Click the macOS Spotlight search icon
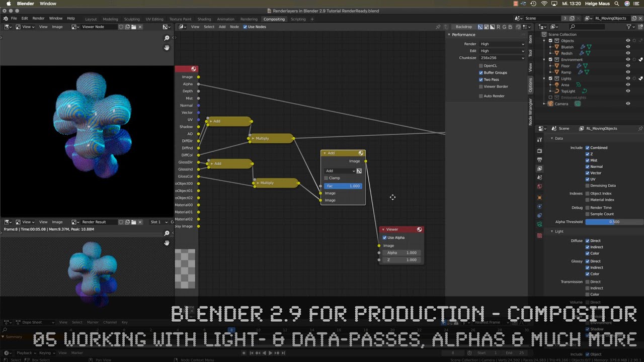 click(616, 4)
